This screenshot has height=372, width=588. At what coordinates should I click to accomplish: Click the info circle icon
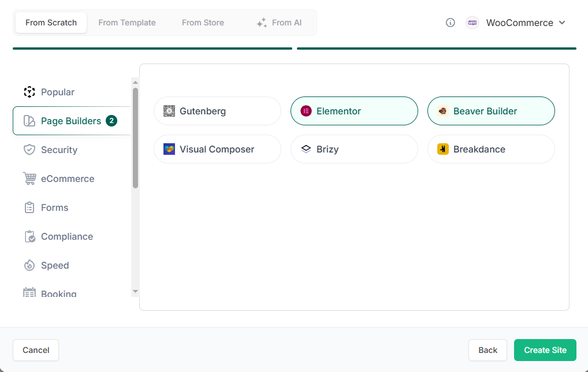451,23
